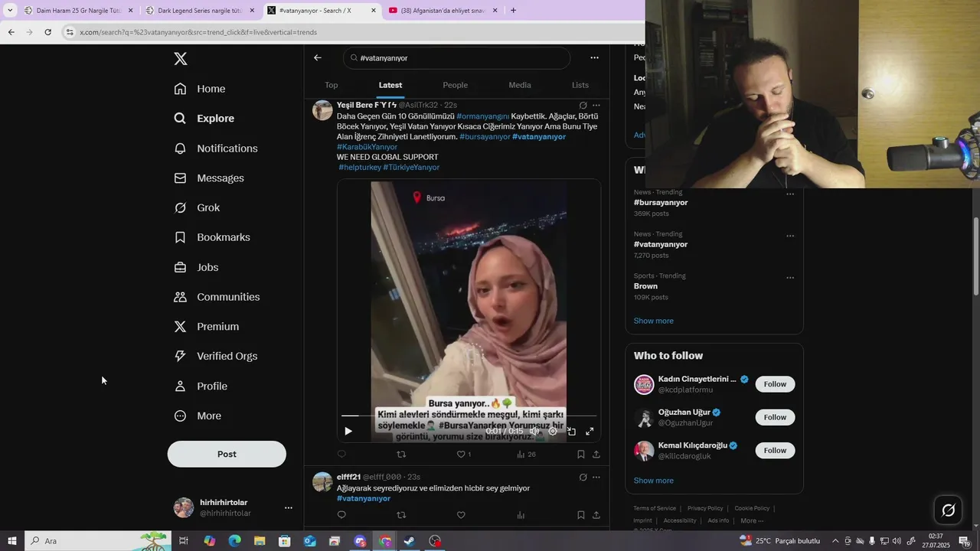Switch to the People tab
The image size is (980, 551).
pos(455,85)
